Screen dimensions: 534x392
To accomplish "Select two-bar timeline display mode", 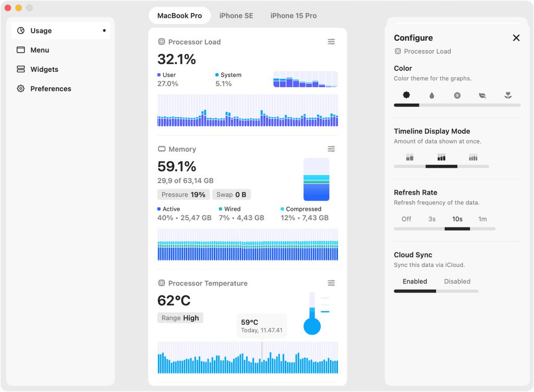I will pyautogui.click(x=410, y=157).
